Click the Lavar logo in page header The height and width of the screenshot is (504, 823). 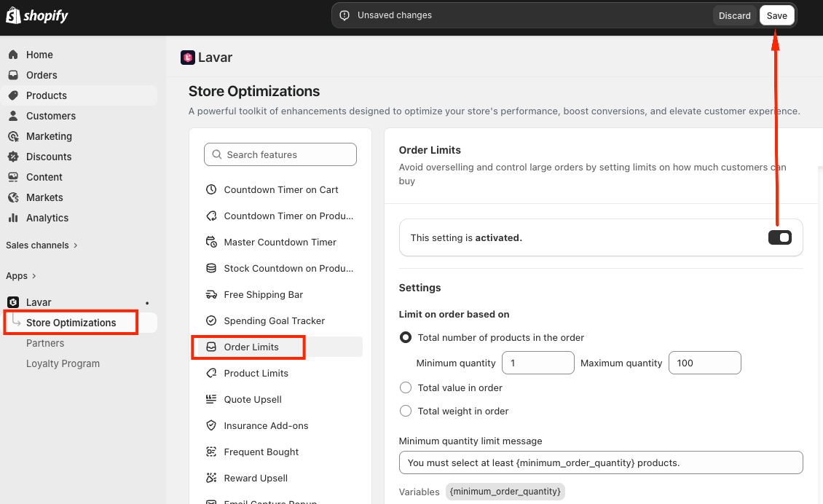[188, 58]
